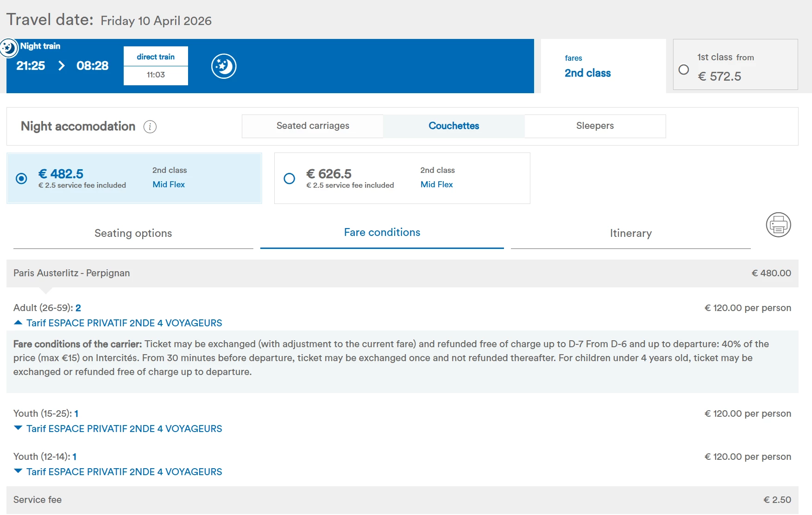Click the arrow between departure and arrival times
Viewport: 812px width, 515px height.
click(x=61, y=66)
